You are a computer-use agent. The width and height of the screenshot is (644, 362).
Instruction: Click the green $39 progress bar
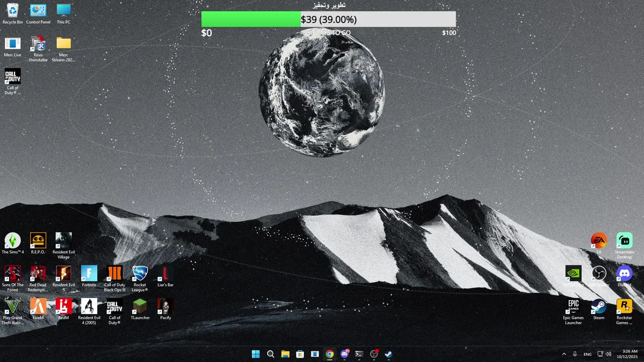(x=251, y=19)
